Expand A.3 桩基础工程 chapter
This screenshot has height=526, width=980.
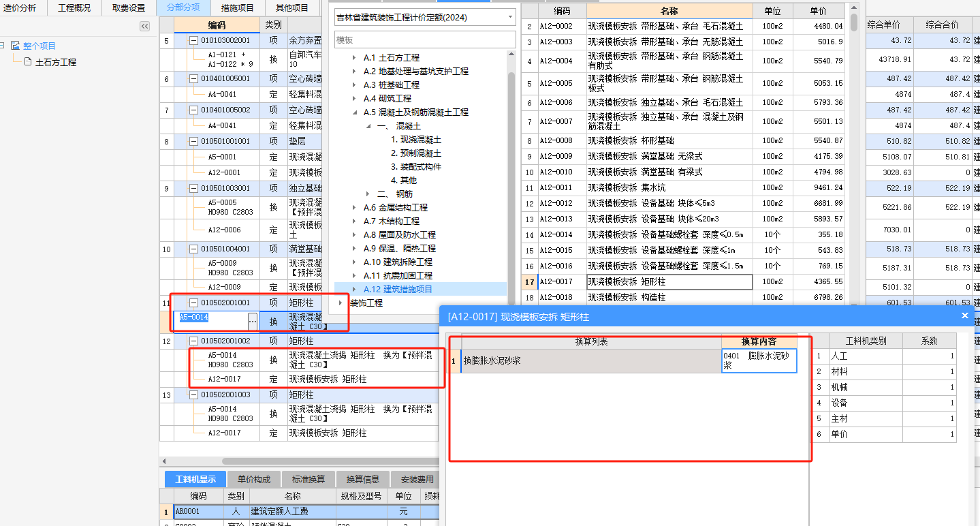pos(354,85)
